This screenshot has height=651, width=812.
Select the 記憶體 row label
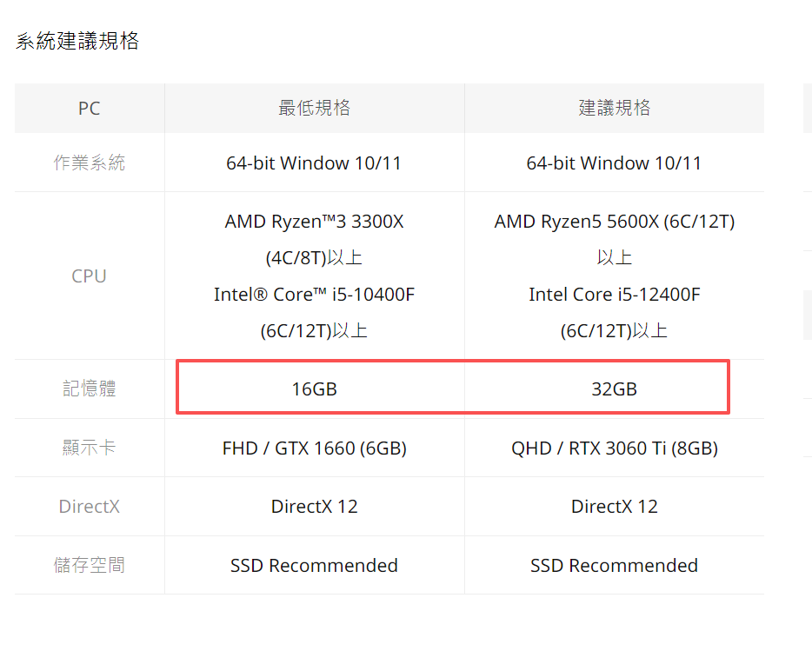point(89,389)
